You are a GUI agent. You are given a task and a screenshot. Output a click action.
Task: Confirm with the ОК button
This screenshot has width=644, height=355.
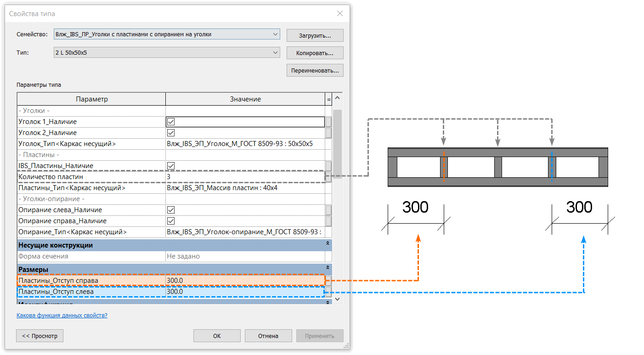(x=217, y=336)
